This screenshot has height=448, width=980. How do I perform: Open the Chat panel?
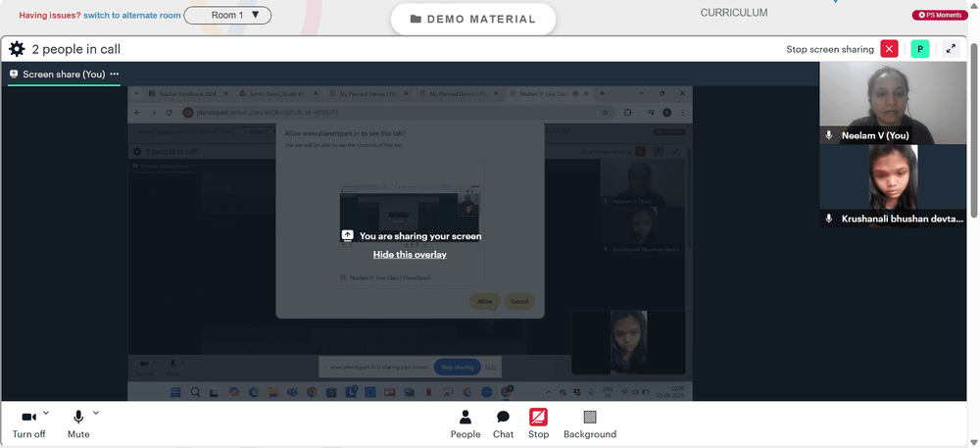[x=503, y=424]
